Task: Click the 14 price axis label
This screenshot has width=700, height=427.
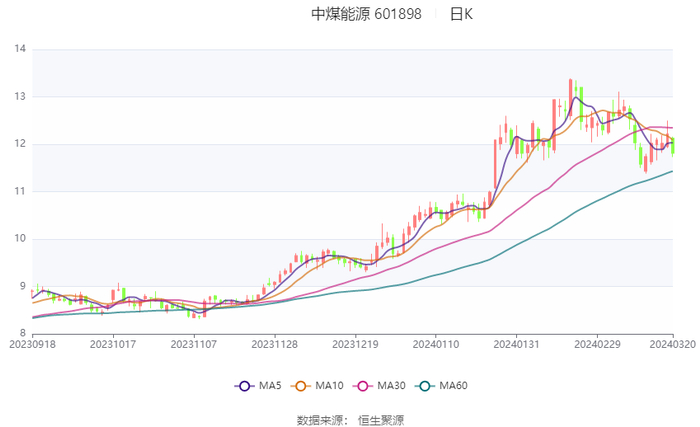Action: click(19, 49)
